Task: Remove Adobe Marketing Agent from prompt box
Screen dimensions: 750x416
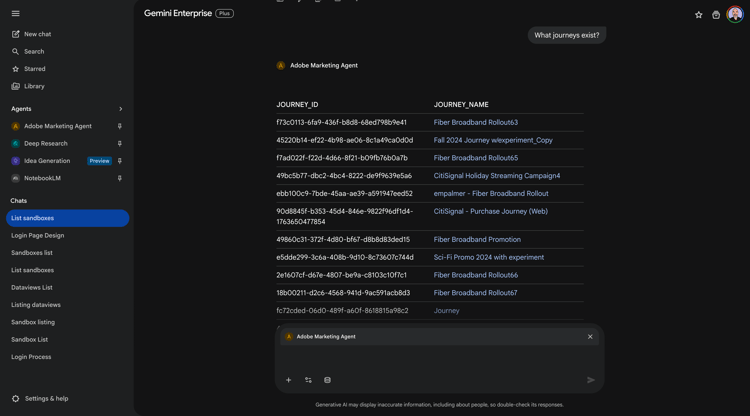Action: coord(590,337)
